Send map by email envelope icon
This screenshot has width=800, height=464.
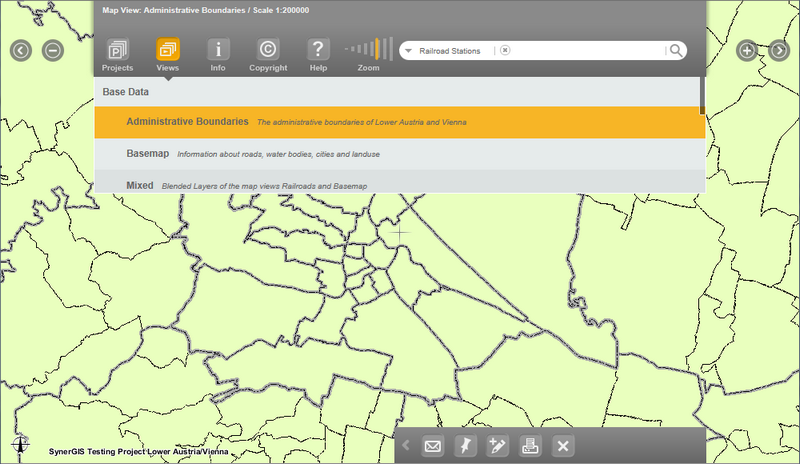433,446
